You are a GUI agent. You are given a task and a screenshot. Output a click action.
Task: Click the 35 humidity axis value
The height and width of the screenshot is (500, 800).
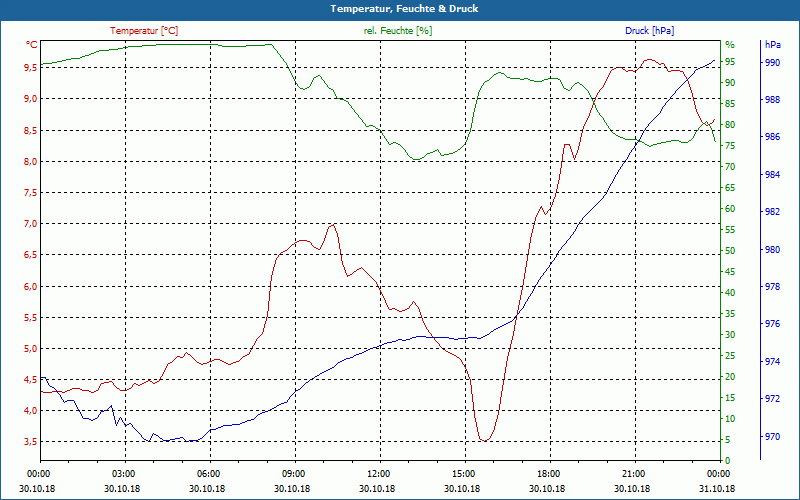click(x=730, y=314)
